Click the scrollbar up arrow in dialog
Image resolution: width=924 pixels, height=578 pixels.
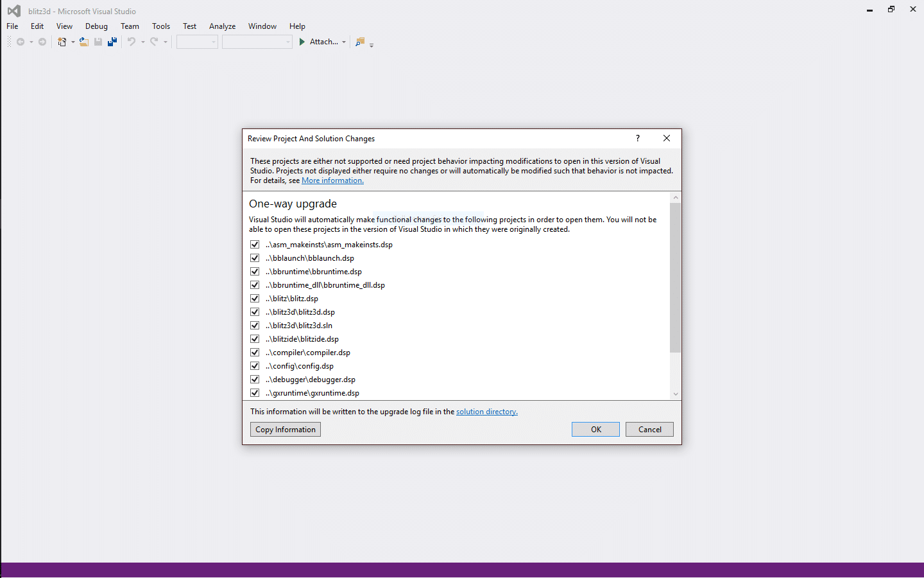click(x=675, y=198)
